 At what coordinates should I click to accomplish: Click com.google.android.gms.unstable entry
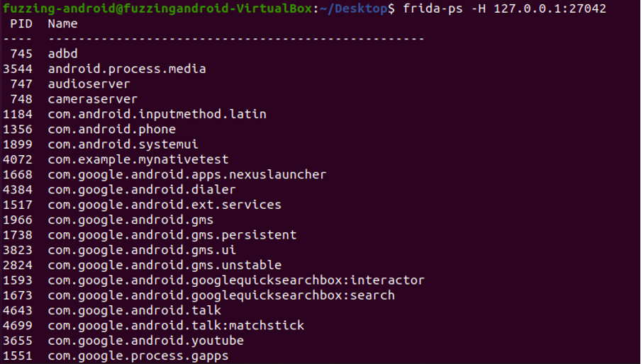165,265
